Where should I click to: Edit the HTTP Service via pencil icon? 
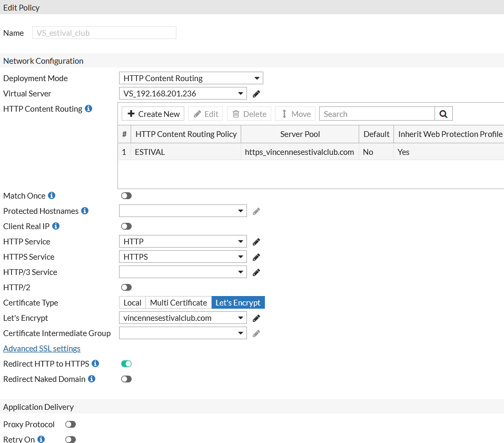point(256,242)
